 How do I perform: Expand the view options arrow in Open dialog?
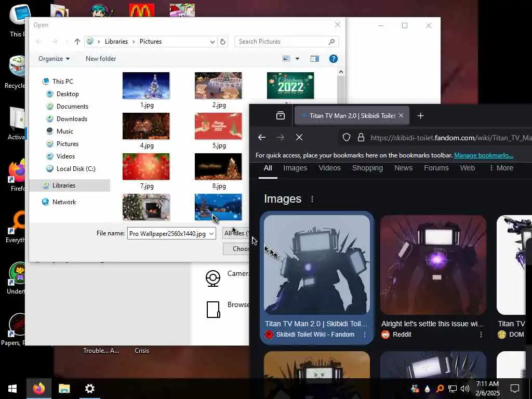pos(297,59)
